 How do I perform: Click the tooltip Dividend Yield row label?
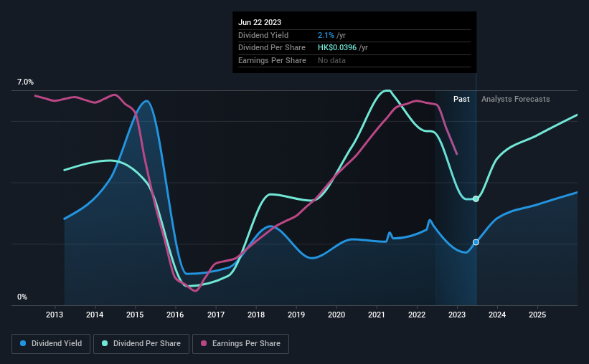(x=263, y=35)
